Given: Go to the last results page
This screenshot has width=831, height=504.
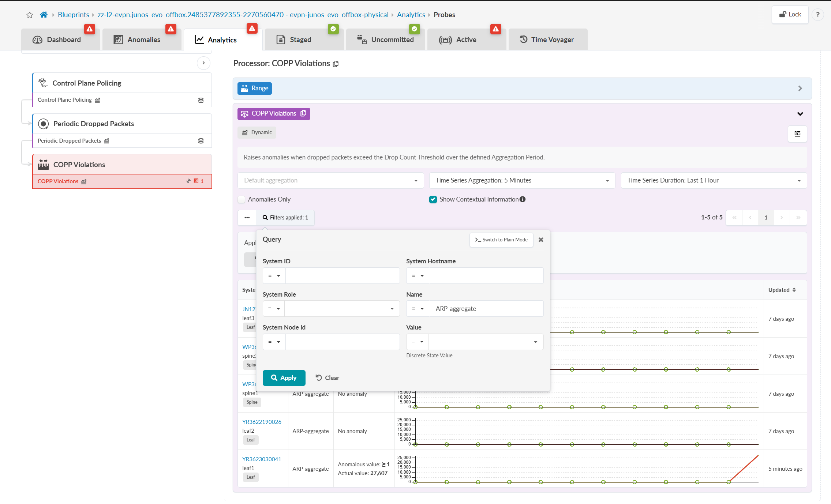Looking at the screenshot, I should coord(798,218).
